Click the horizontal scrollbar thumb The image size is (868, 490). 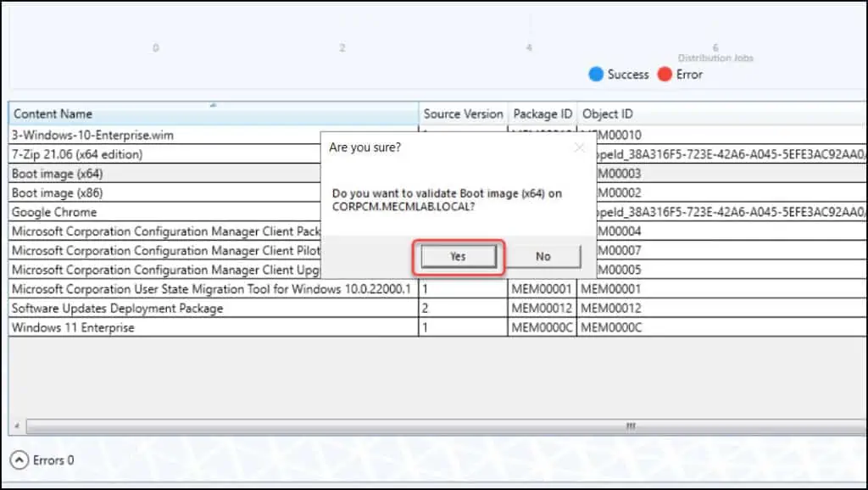(x=446, y=426)
